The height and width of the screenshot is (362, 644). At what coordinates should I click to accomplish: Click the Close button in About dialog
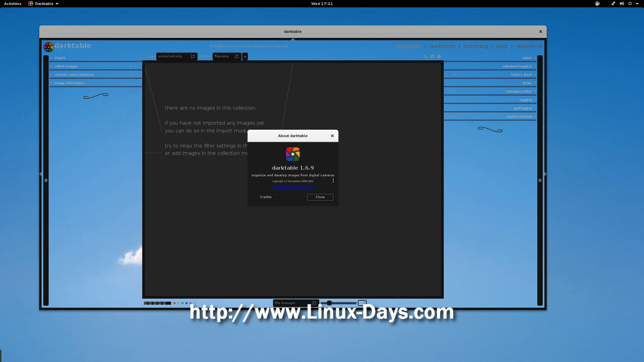[x=320, y=197]
